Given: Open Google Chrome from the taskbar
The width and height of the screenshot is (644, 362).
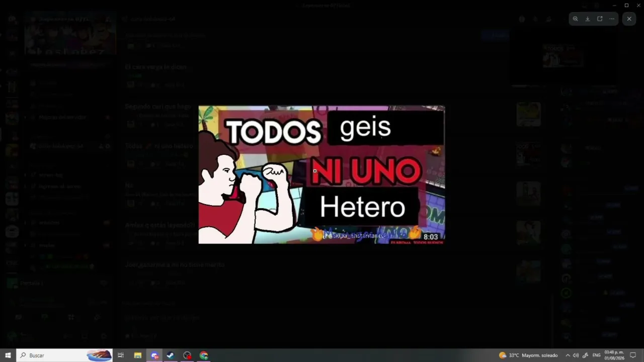Looking at the screenshot, I should (x=204, y=355).
